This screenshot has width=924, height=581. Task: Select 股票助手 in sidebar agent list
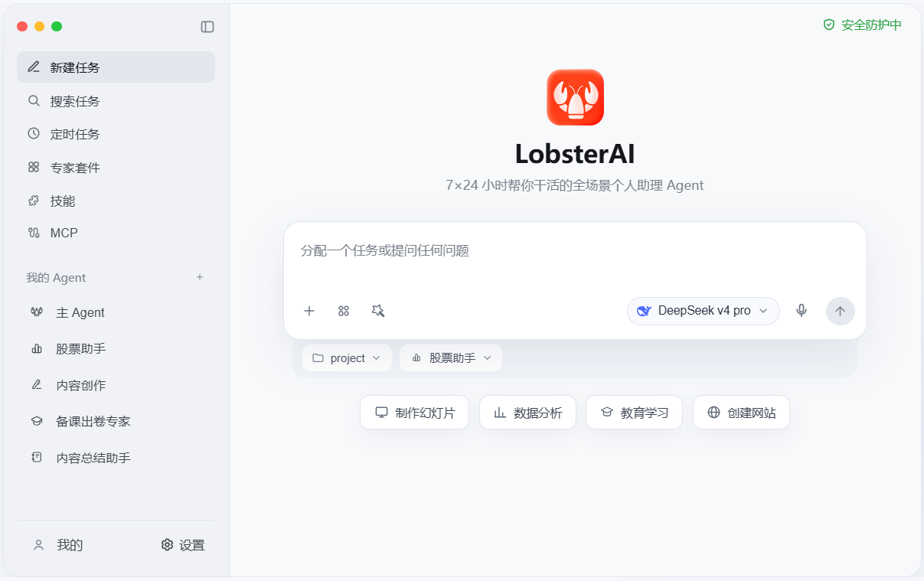116,348
